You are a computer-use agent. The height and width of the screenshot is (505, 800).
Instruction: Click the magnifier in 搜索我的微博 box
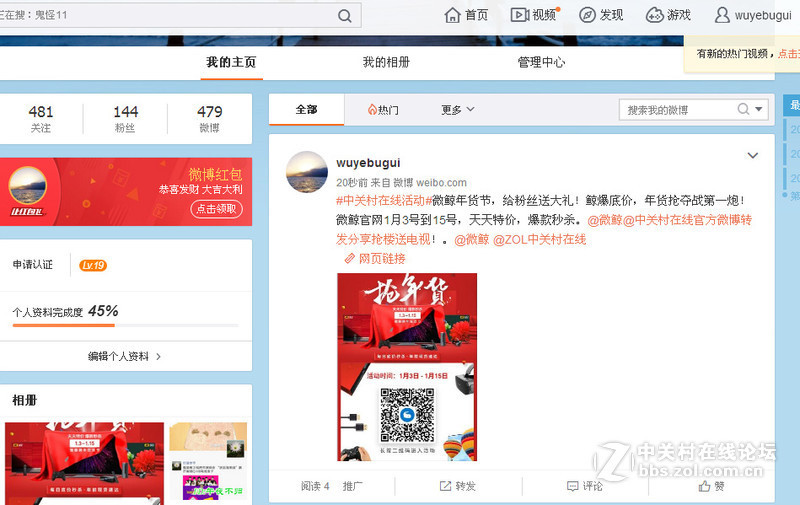click(x=743, y=109)
